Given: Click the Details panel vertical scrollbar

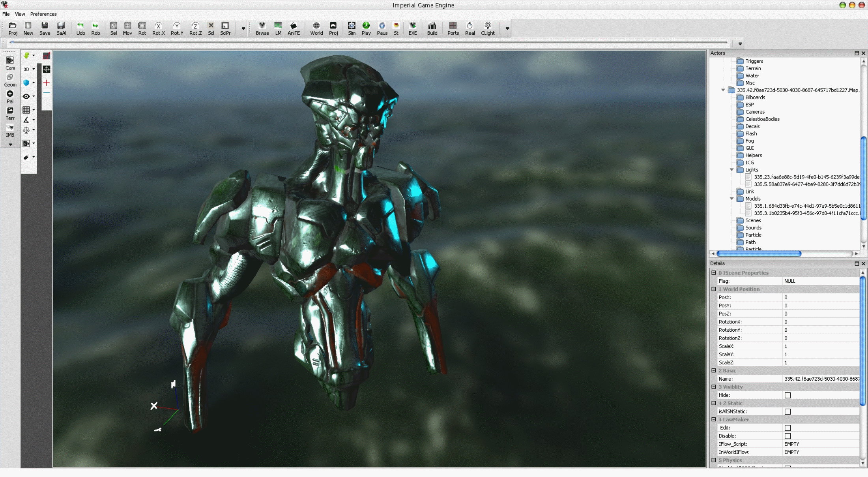Looking at the screenshot, I should [863, 341].
